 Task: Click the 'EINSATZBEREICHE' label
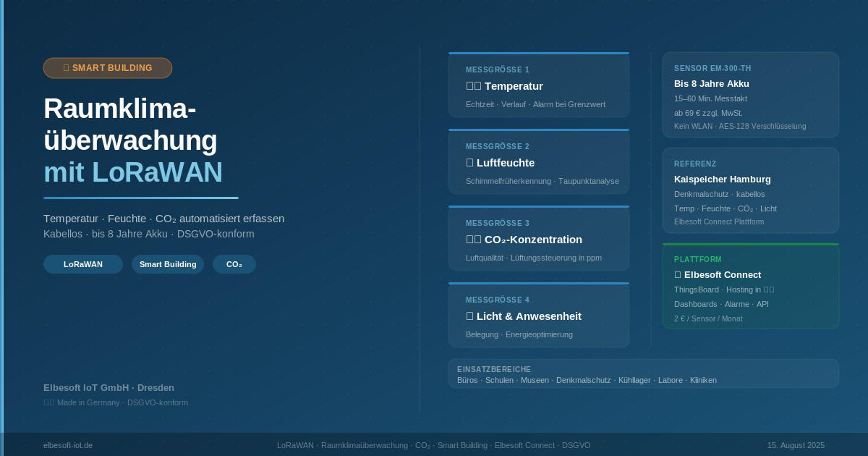[494, 369]
